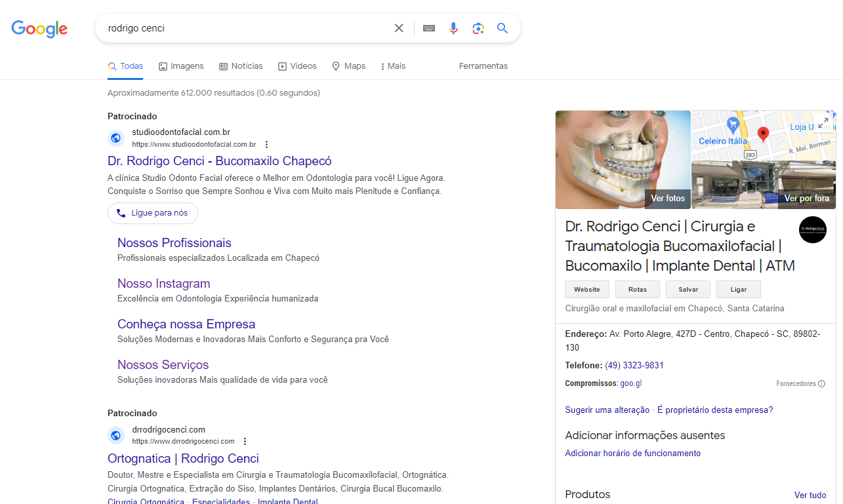Screen dimensions: 843x504
Task: Switch to the Todas tab
Action: click(125, 66)
